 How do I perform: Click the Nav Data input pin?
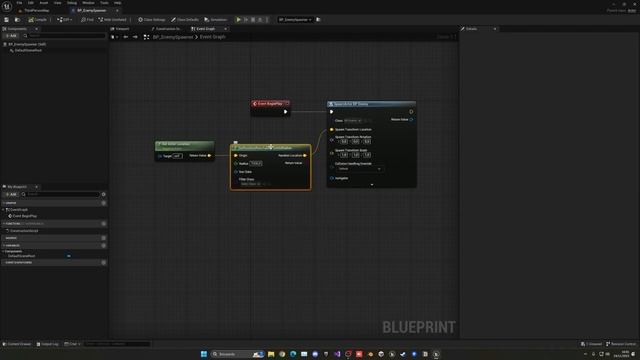pos(236,172)
